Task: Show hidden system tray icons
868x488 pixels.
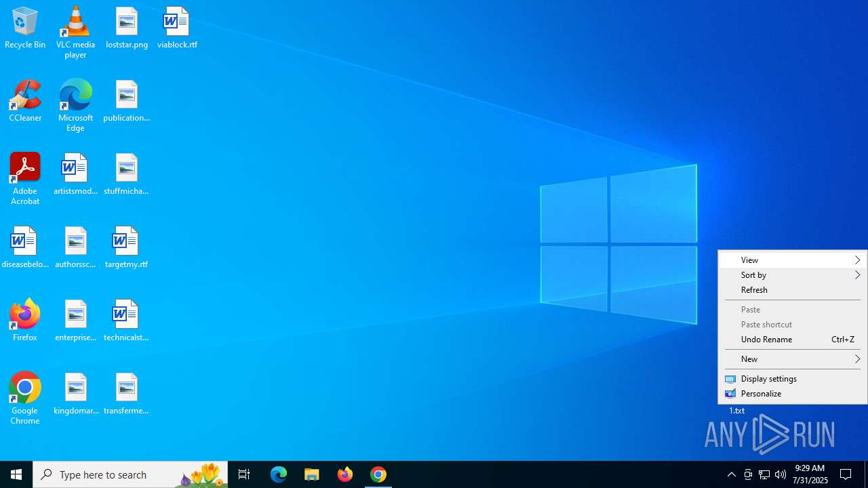Action: tap(732, 474)
